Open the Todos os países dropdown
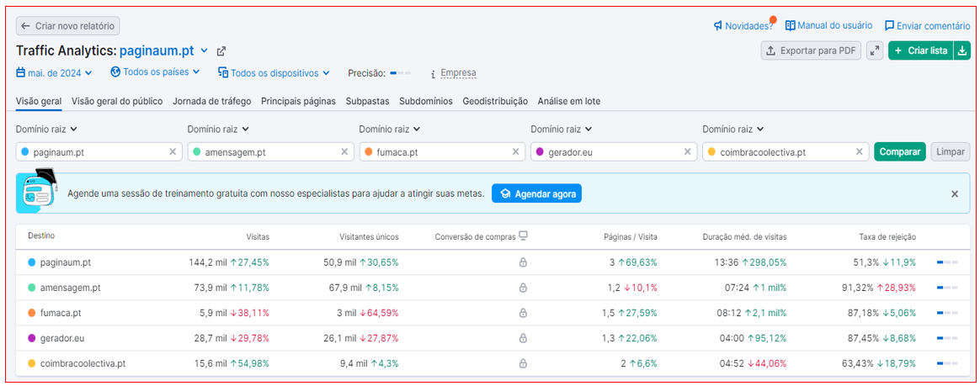980x386 pixels. point(156,72)
